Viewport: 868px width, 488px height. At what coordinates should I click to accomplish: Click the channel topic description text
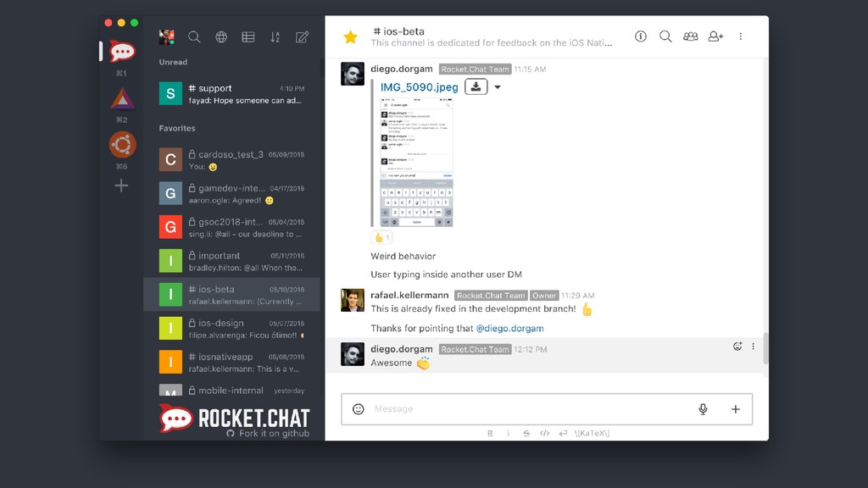(x=492, y=42)
